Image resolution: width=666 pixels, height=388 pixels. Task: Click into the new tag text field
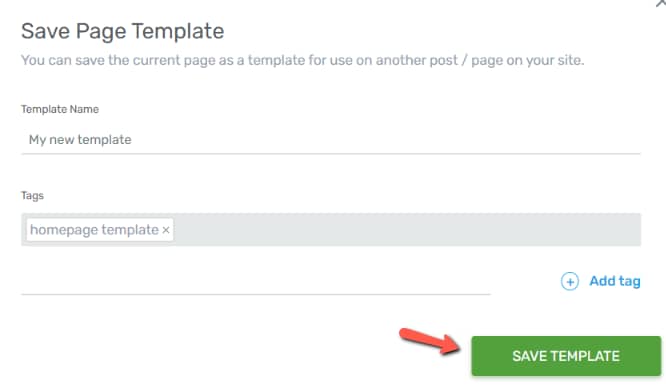click(x=256, y=281)
